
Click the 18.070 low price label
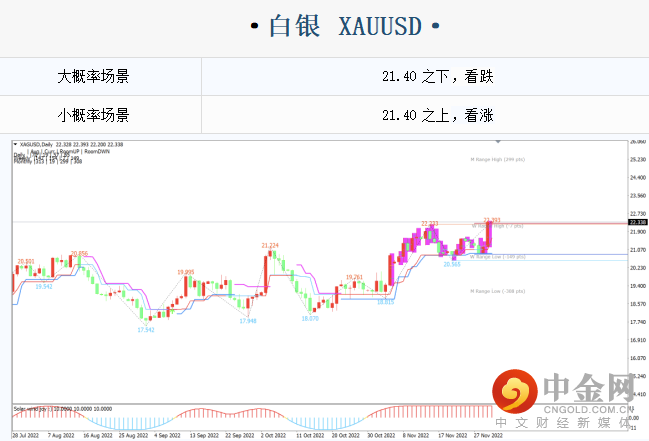(310, 318)
